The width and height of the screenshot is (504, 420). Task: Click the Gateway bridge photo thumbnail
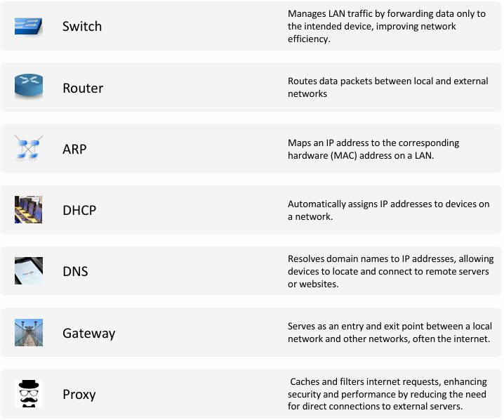pos(29,332)
